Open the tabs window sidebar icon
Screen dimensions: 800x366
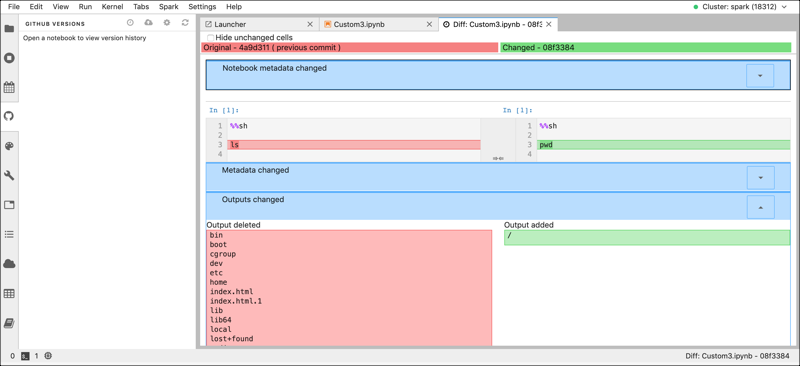9,205
